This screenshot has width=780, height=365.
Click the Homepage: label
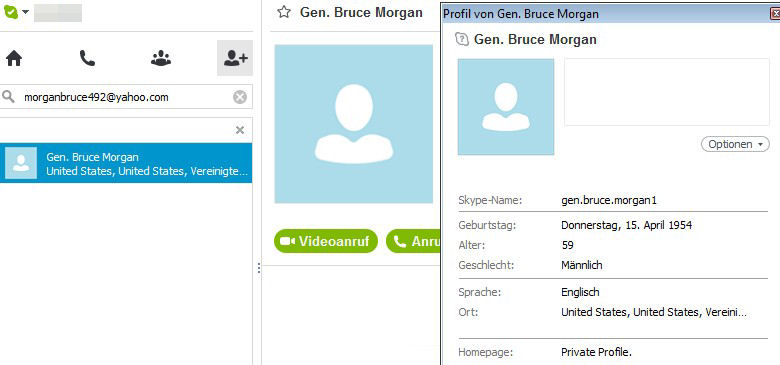[x=486, y=353]
